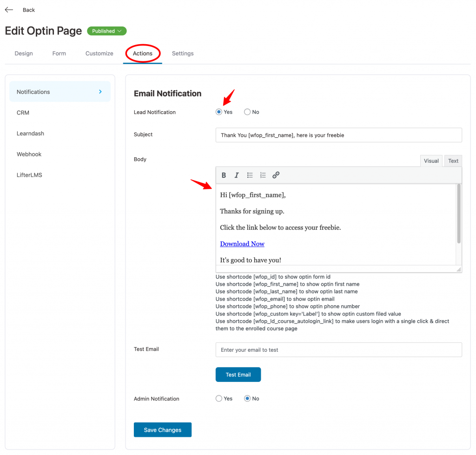Click the body editor vertical scrollbar

[x=459, y=214]
